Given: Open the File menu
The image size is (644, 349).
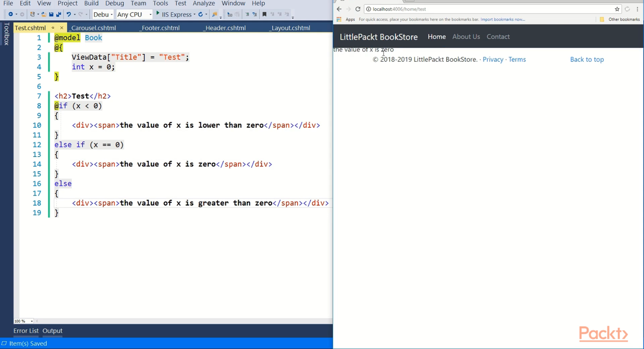Looking at the screenshot, I should (8, 3).
